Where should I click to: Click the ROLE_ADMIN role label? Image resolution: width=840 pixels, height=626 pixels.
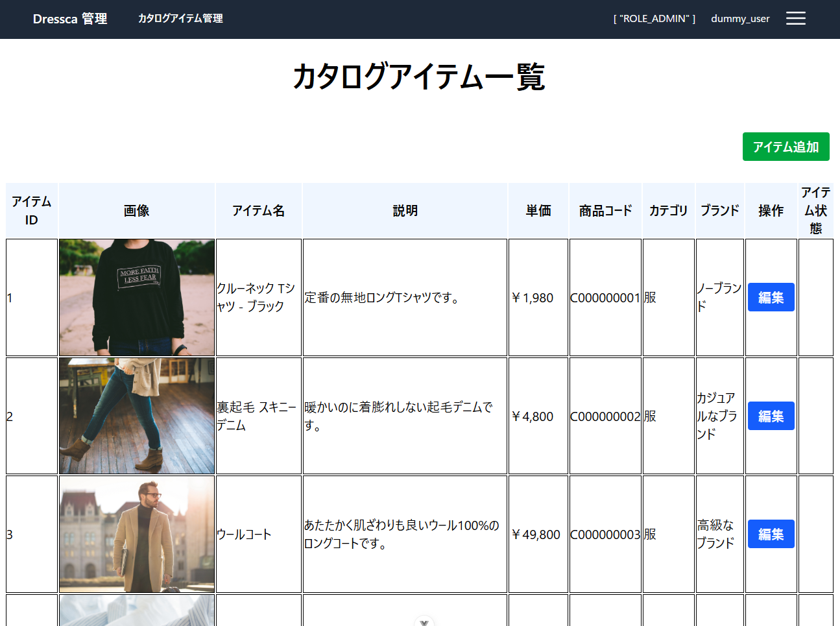(x=654, y=19)
